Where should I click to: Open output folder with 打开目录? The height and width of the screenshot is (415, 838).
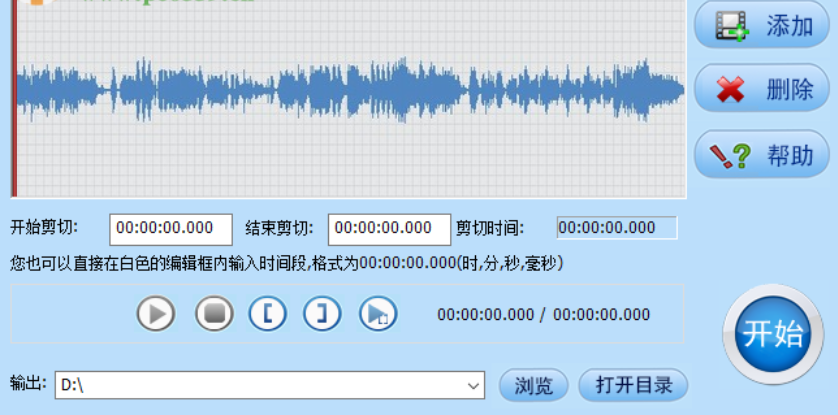[x=633, y=385]
